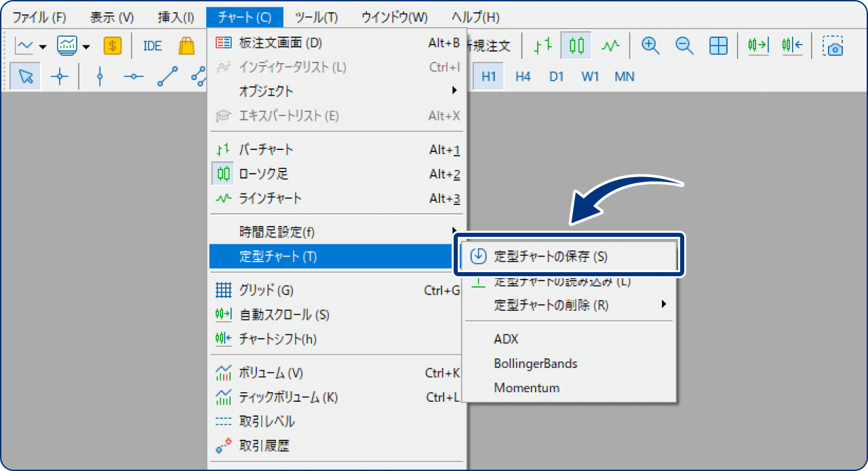Switch to the line chart icon
Screen dimensions: 868x471
tap(609, 45)
